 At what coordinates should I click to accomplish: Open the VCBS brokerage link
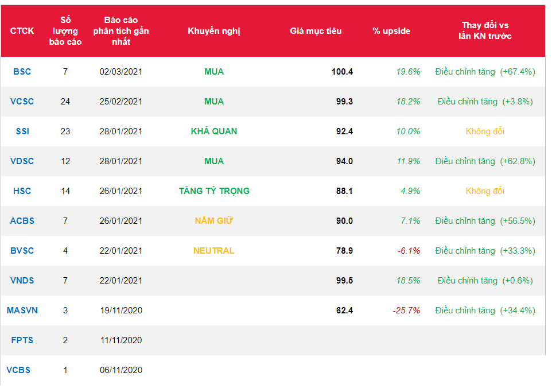[18, 370]
